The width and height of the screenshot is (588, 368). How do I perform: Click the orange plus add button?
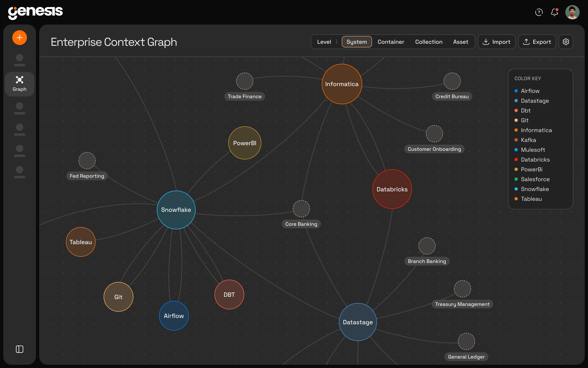pyautogui.click(x=19, y=38)
